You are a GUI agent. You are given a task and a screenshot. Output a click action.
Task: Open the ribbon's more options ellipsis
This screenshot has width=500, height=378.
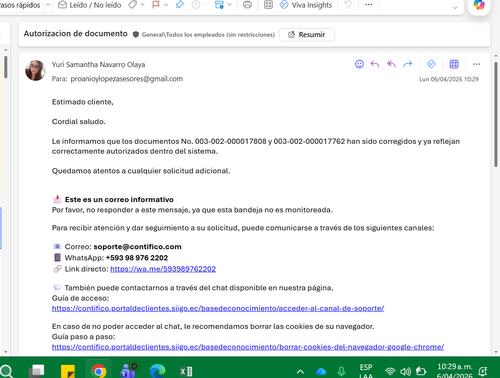click(x=369, y=5)
